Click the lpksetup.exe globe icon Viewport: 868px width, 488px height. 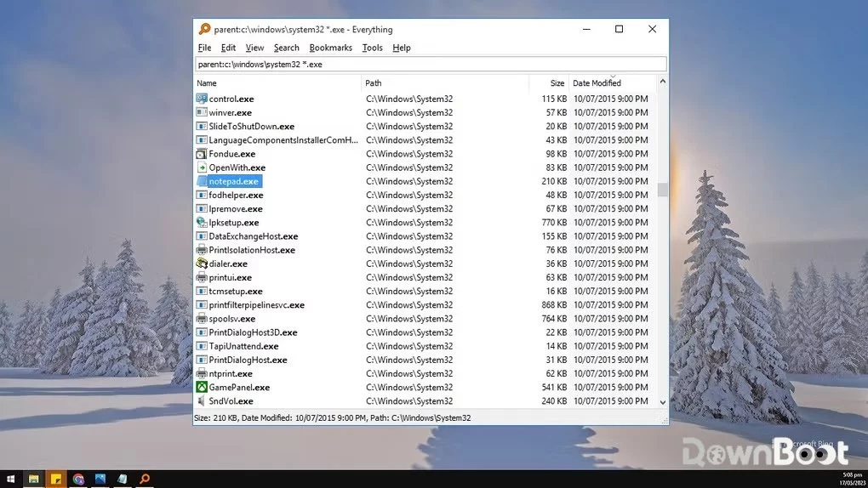[202, 223]
